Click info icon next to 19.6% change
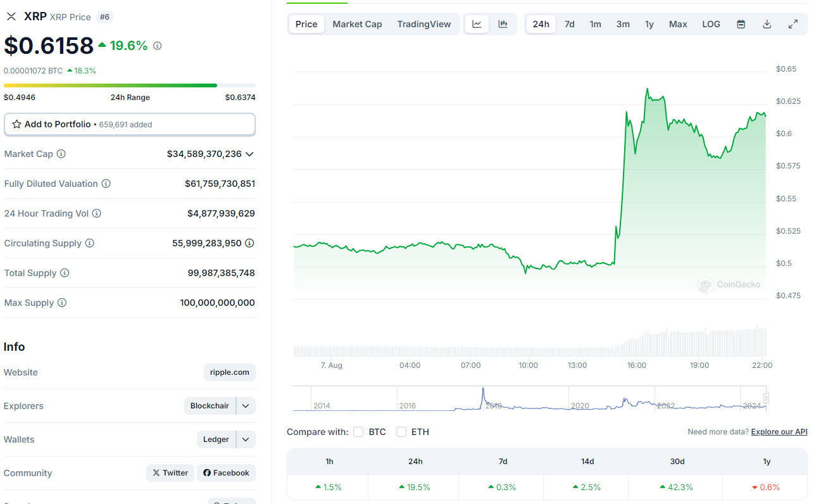Image resolution: width=816 pixels, height=504 pixels. [158, 46]
